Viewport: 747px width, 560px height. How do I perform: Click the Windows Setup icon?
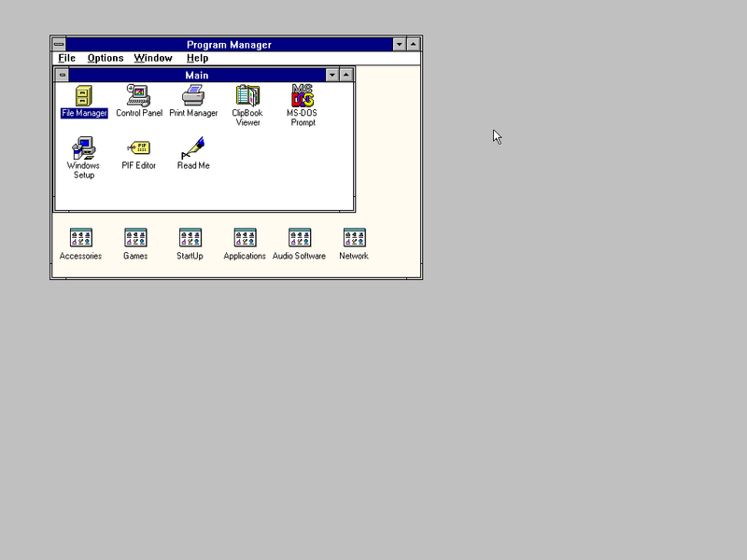83,148
